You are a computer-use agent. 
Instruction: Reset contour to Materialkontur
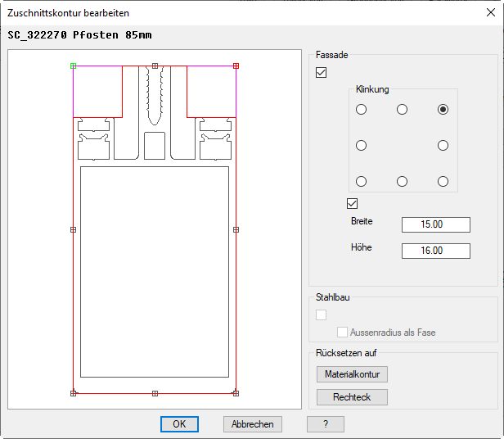(352, 374)
